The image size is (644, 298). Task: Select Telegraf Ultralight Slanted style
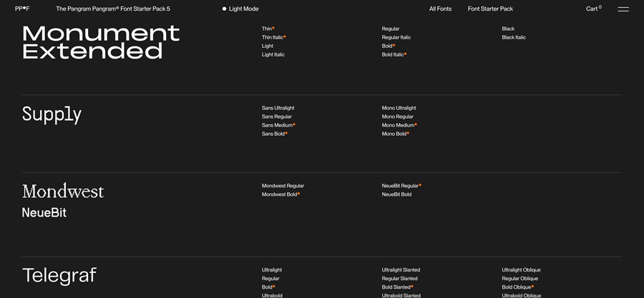(401, 270)
